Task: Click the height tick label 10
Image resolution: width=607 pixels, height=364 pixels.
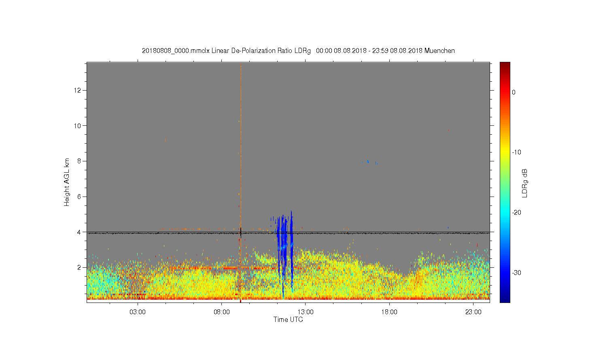Action: coord(77,125)
